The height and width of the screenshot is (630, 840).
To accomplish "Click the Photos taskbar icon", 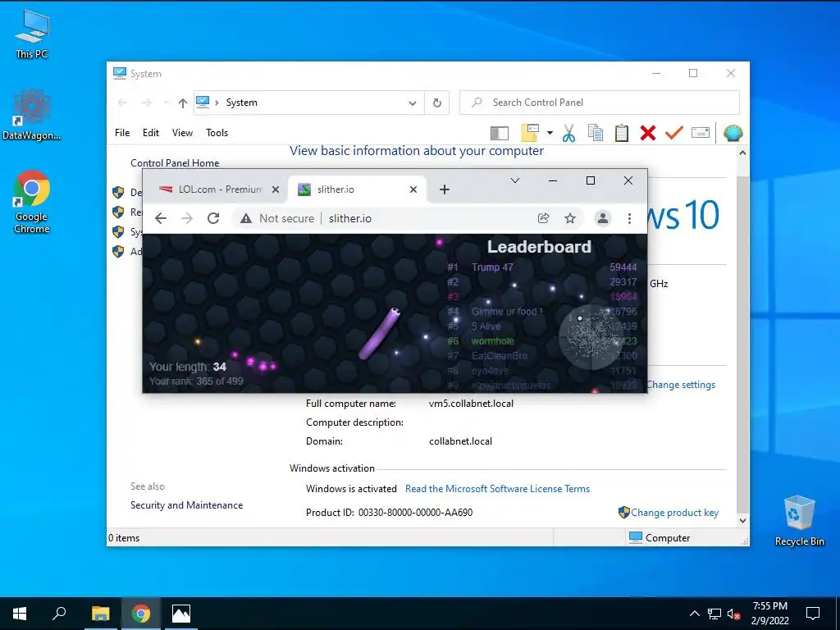I will coord(181,614).
